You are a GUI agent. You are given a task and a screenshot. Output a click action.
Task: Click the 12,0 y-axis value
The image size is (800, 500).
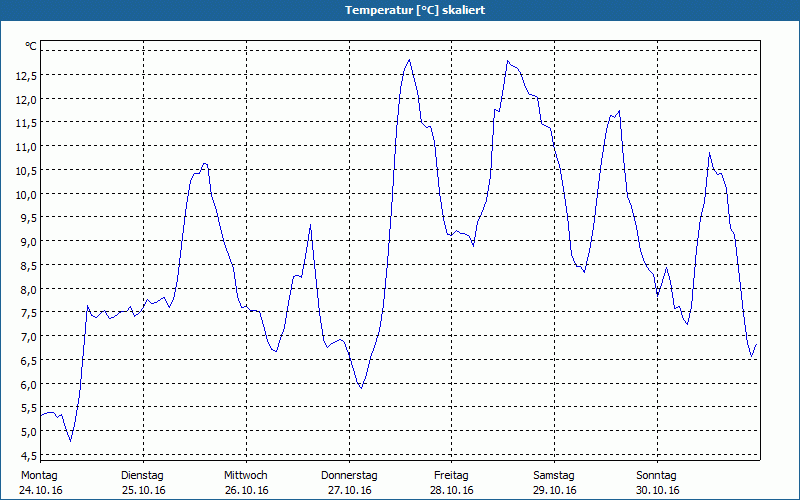click(26, 99)
